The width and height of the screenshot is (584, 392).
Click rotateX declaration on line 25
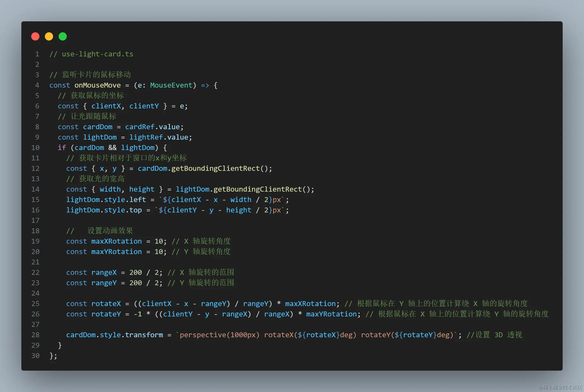(x=106, y=304)
